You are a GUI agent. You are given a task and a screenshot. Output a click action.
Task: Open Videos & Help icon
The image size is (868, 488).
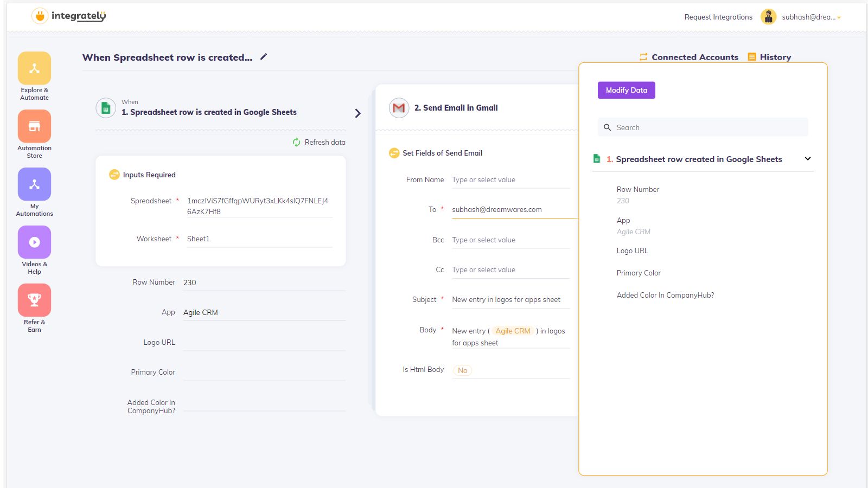point(34,242)
